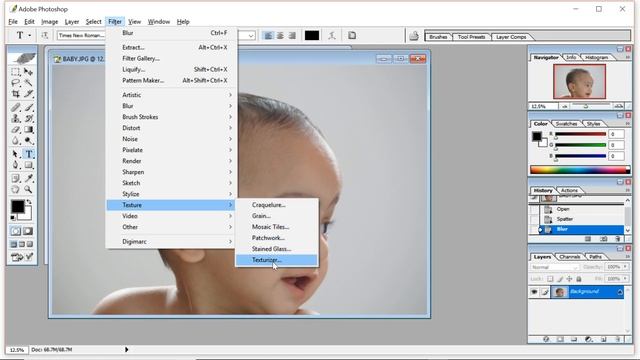Image resolution: width=640 pixels, height=360 pixels.
Task: Toggle center text alignment button
Action: pyautogui.click(x=280, y=36)
